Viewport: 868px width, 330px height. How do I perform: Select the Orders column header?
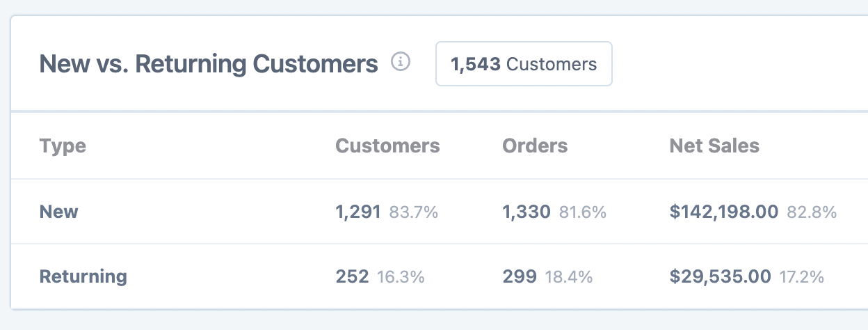coord(535,146)
